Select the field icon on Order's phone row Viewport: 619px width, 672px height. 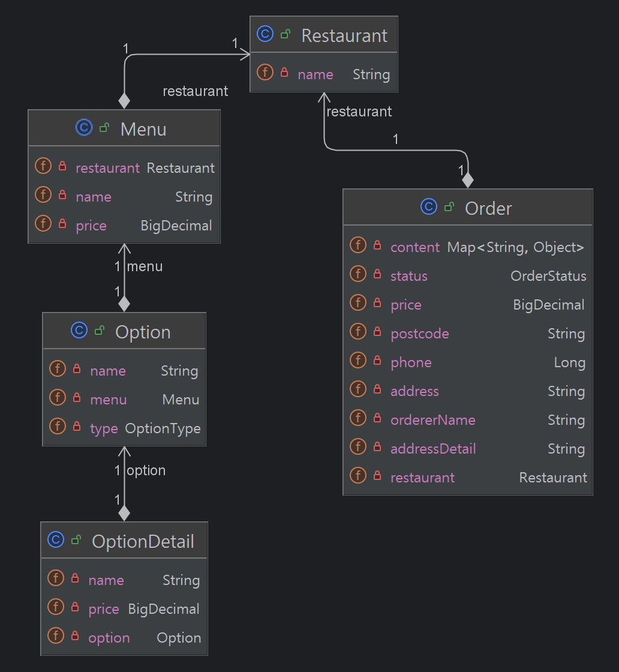coord(358,361)
